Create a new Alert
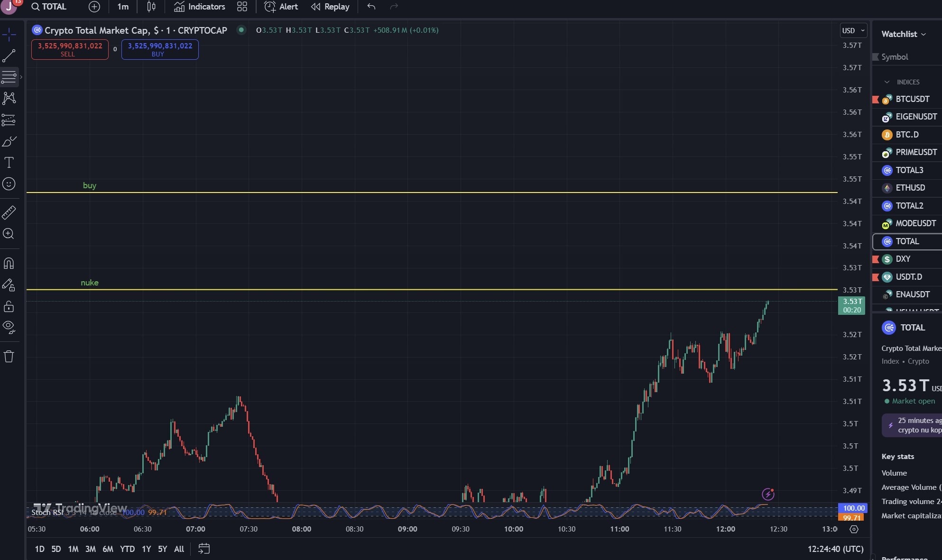 tap(281, 7)
